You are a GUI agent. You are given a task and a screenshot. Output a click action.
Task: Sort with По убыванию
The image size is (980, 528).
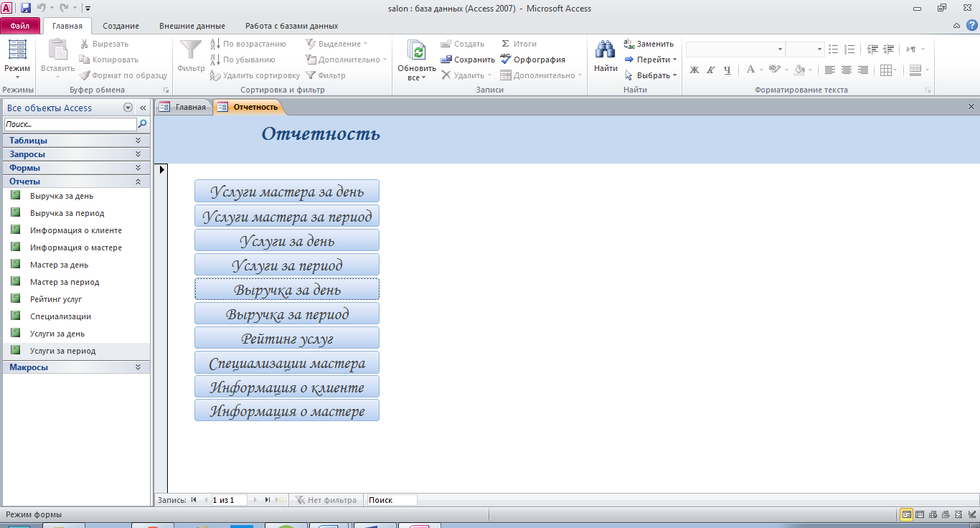coord(242,60)
